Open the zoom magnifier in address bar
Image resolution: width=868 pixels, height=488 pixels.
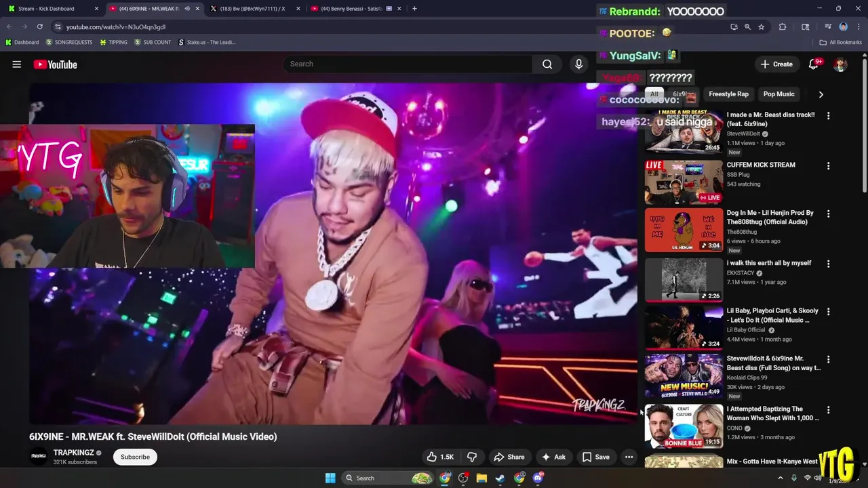coord(747,26)
